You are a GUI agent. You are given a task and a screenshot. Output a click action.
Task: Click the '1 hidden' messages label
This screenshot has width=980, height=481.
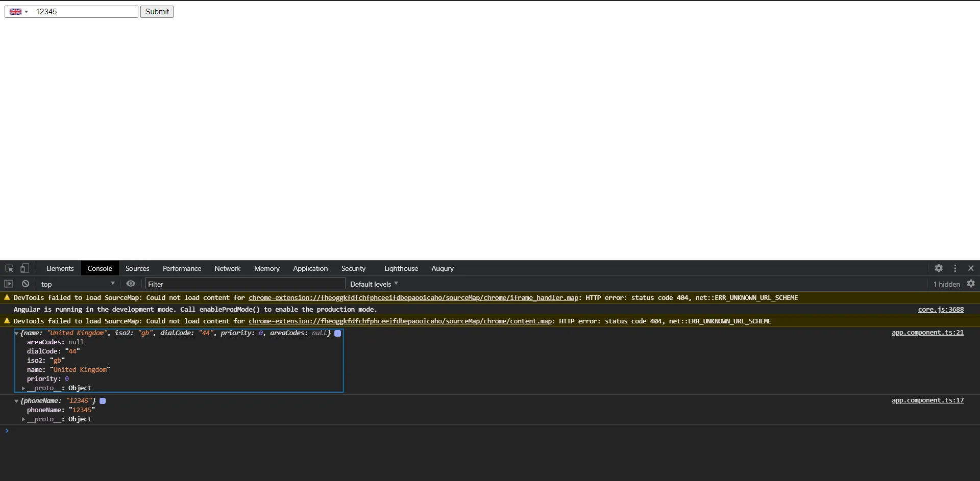tap(946, 284)
